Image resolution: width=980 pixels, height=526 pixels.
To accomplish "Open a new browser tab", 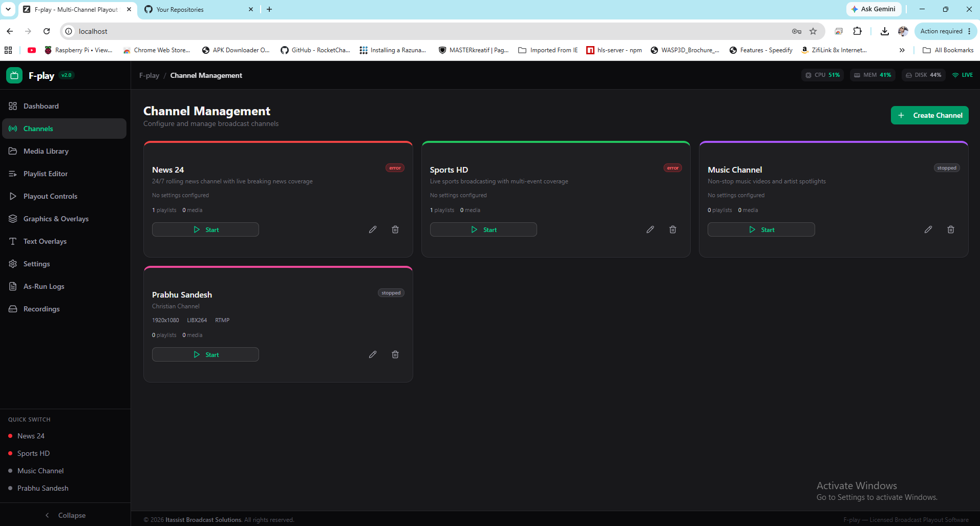I will click(269, 9).
